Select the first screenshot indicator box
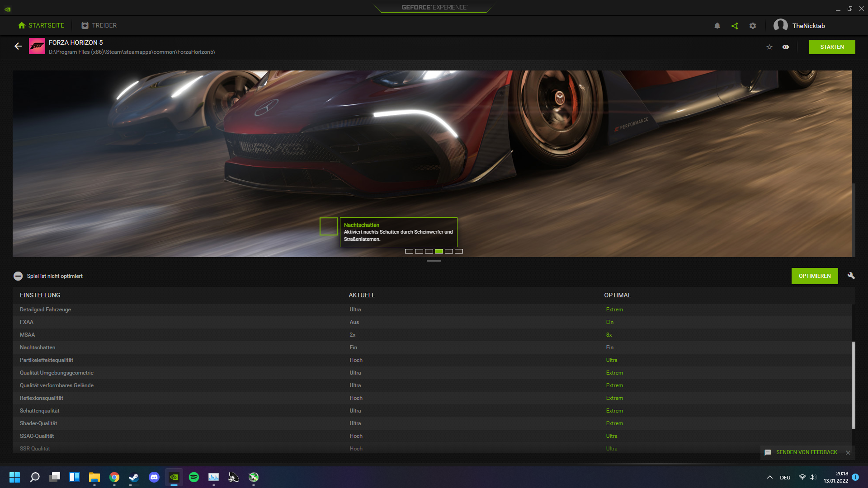Screen dimensions: 868x488 [x=409, y=251]
